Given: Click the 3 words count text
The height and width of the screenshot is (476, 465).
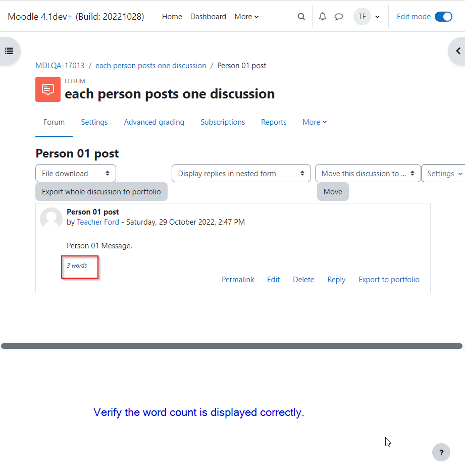Looking at the screenshot, I should 77,266.
